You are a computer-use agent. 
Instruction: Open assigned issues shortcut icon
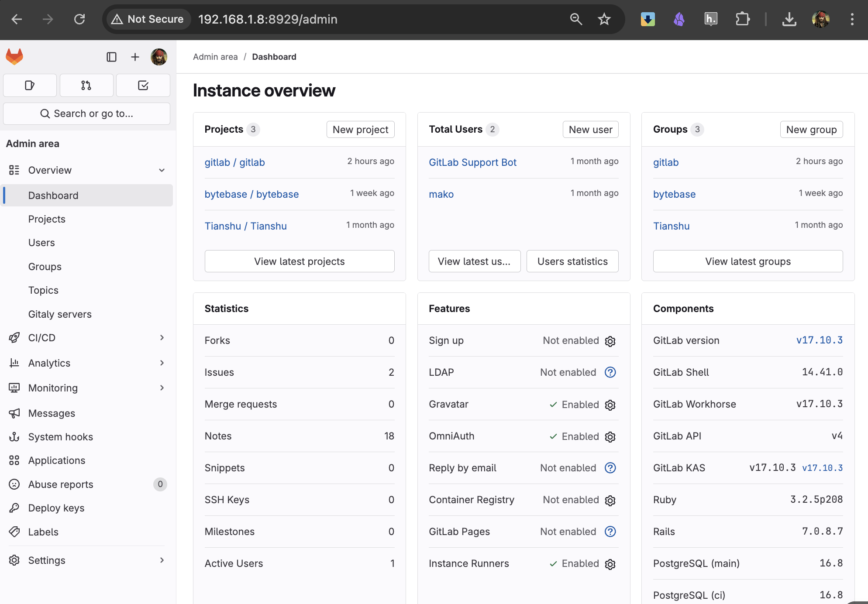(30, 85)
